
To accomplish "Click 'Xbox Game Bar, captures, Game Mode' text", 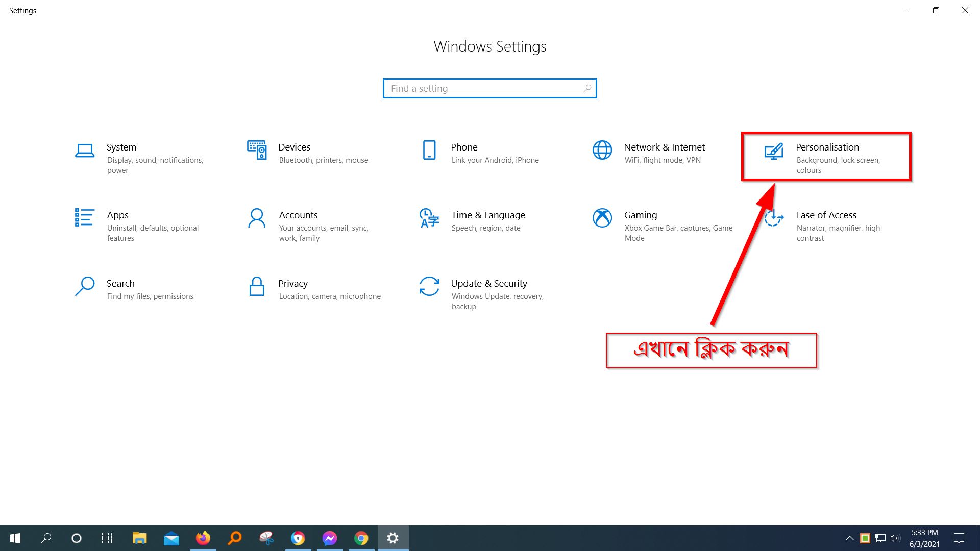I will pyautogui.click(x=678, y=233).
